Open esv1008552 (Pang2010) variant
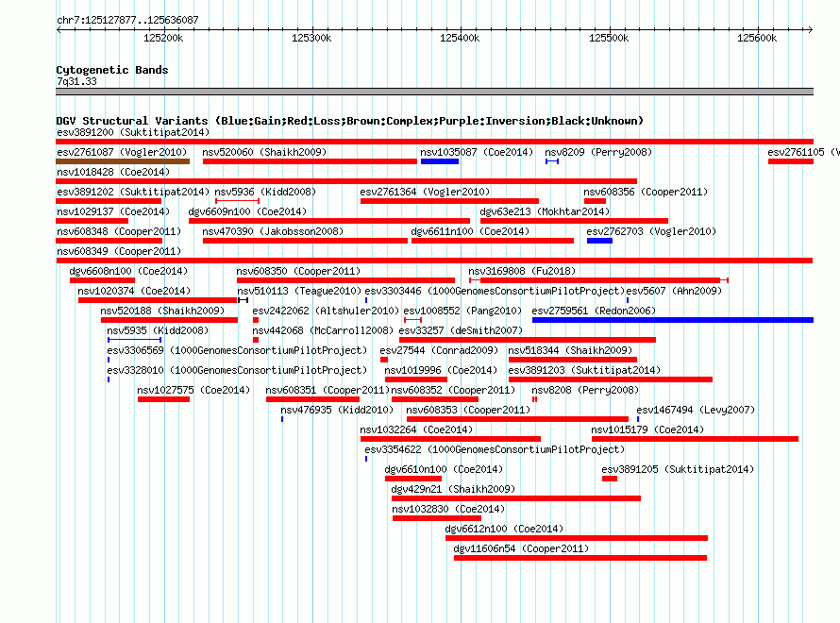The height and width of the screenshot is (623, 840). click(462, 311)
